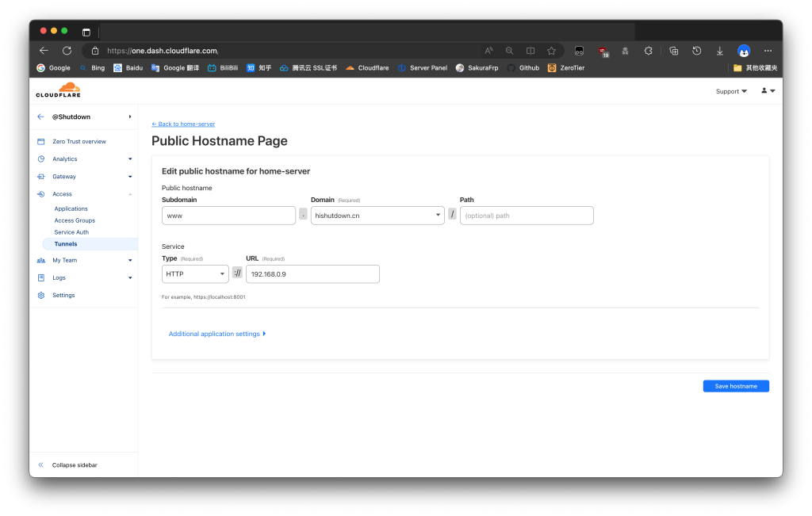Click the back arrow beside @Shutdown
The width and height of the screenshot is (812, 516).
(41, 117)
